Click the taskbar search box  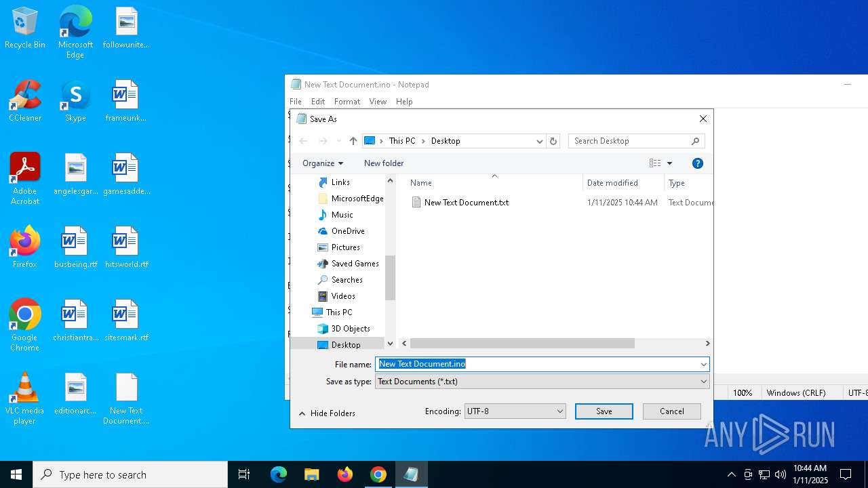click(130, 474)
